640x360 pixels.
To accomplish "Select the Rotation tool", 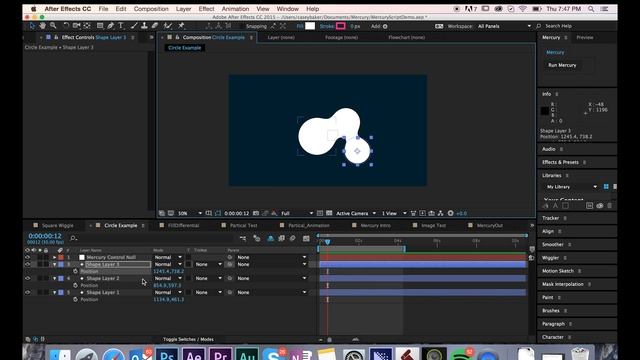I will coord(65,26).
